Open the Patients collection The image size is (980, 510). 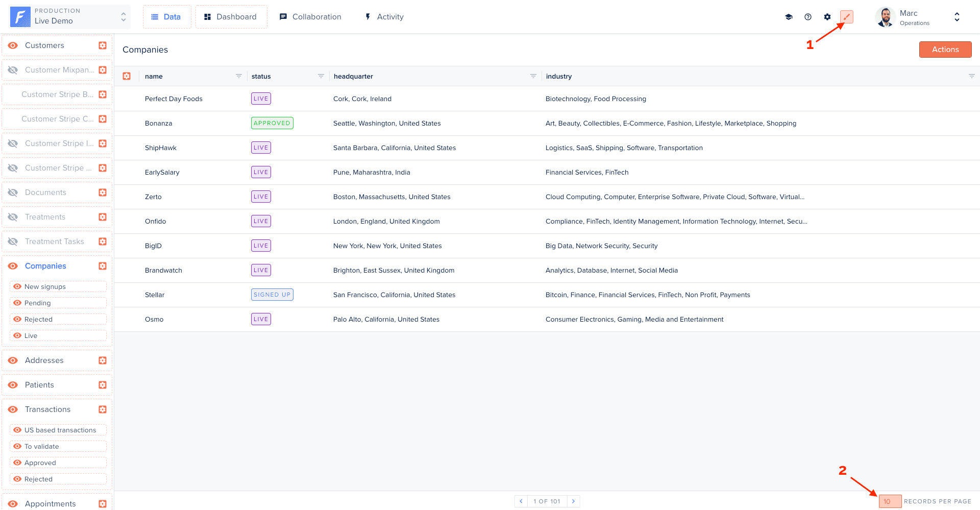click(39, 385)
